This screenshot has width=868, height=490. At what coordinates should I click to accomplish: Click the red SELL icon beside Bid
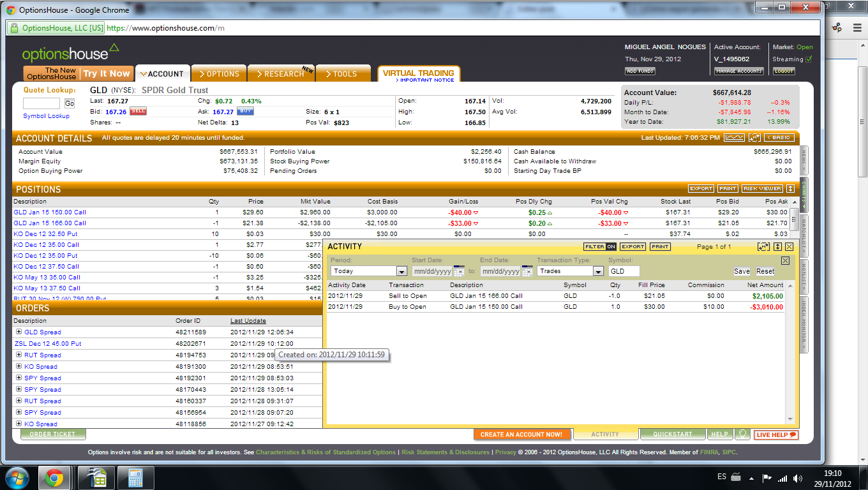click(138, 112)
